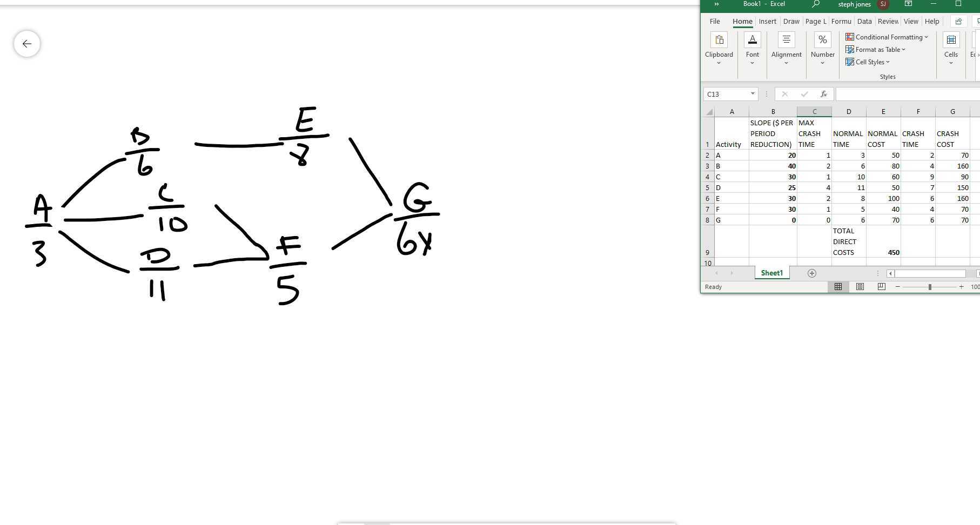Open the steph jones account avatar
Viewport: 980px width, 525px height.
(883, 4)
